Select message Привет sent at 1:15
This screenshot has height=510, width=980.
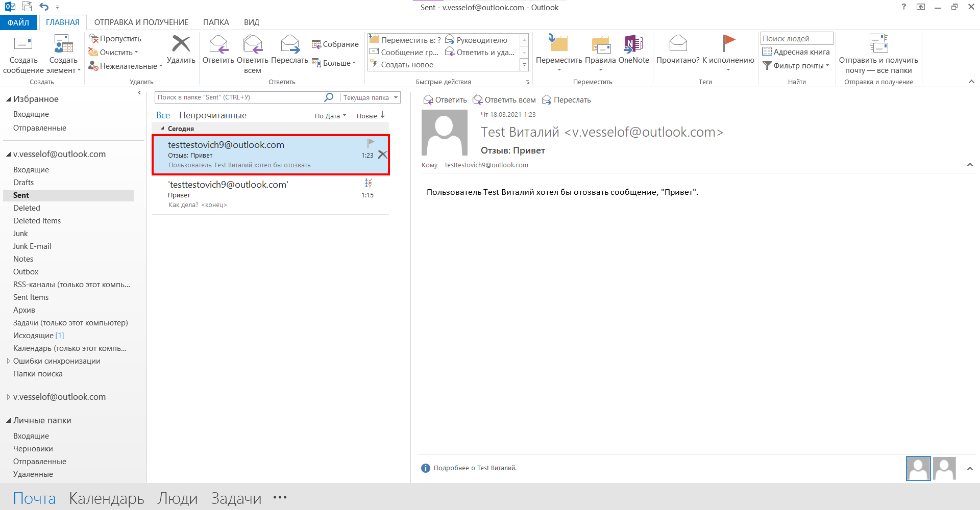tap(271, 195)
